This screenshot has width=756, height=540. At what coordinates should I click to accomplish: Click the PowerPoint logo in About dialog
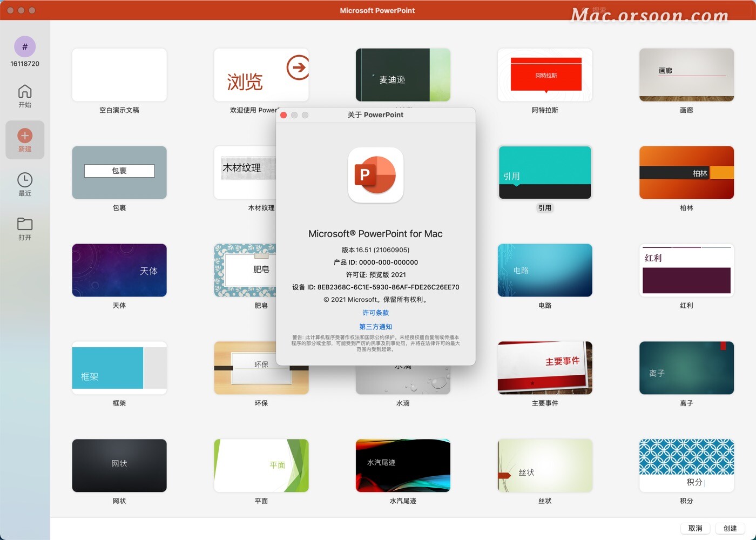pyautogui.click(x=376, y=175)
